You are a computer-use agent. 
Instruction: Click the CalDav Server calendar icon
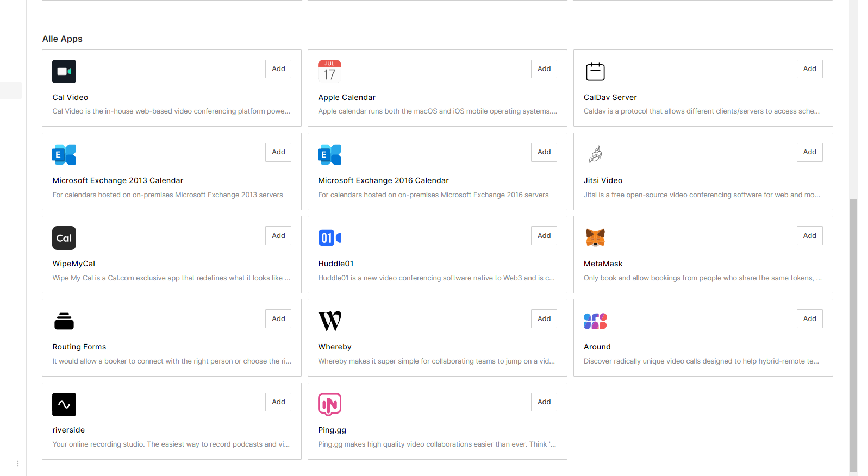[595, 71]
